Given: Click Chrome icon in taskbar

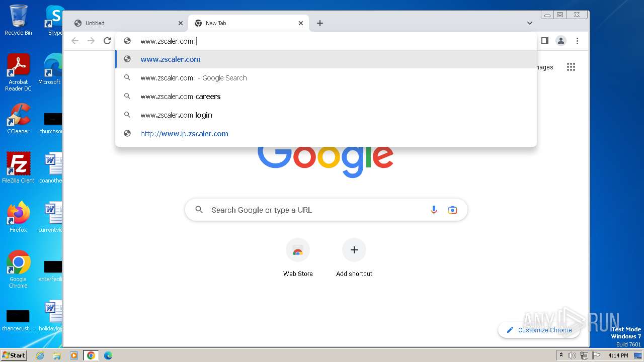Looking at the screenshot, I should (91, 355).
